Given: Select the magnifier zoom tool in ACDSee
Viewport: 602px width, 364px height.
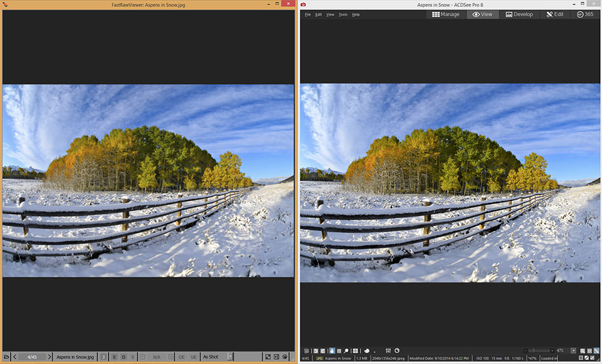Looking at the screenshot, I should 346,351.
